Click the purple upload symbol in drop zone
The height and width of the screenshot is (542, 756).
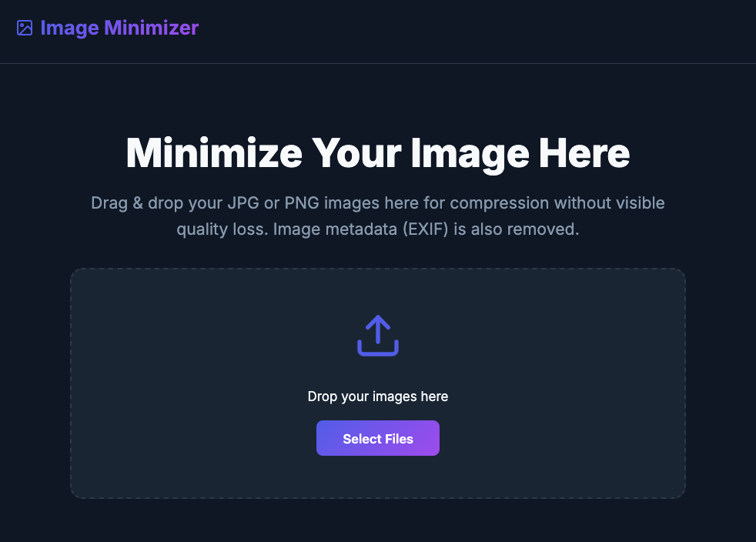[x=377, y=334]
